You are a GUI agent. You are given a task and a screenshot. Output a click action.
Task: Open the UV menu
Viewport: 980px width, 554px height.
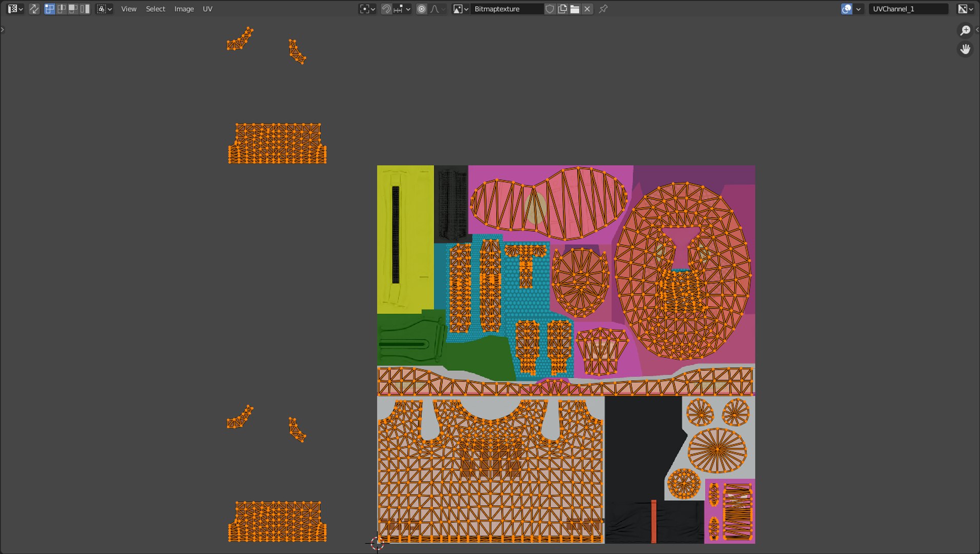(x=208, y=9)
